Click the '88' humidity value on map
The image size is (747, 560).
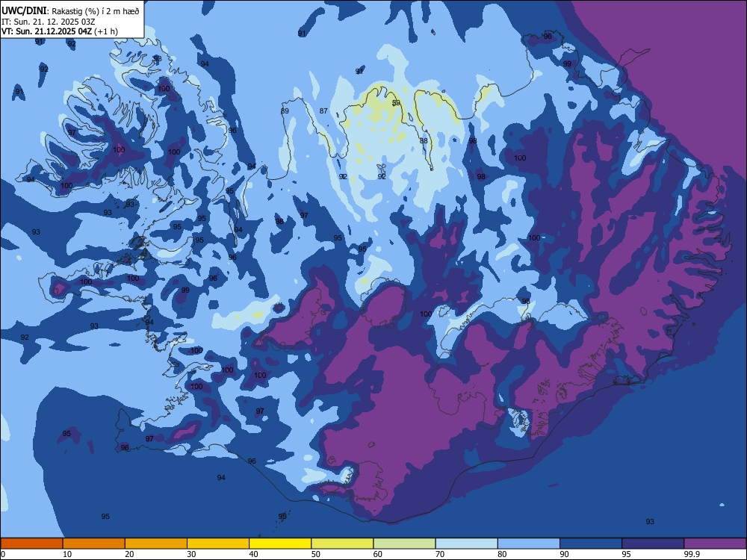(424, 141)
